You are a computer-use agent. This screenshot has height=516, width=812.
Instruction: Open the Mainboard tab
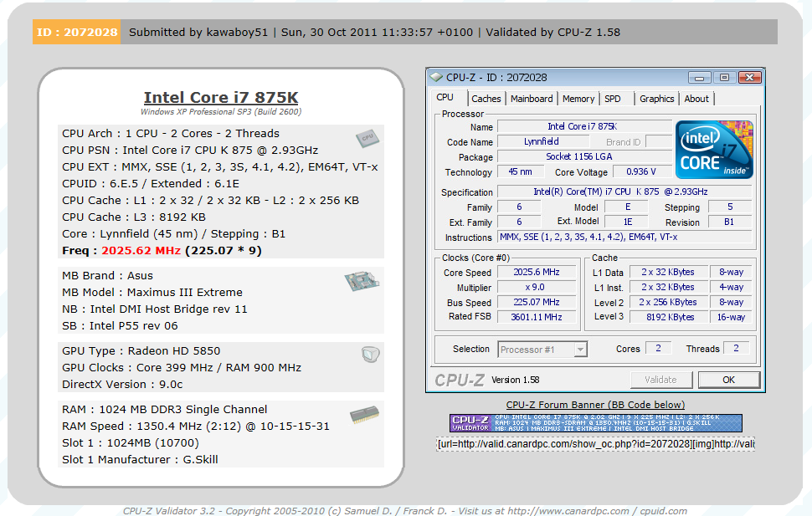(532, 99)
